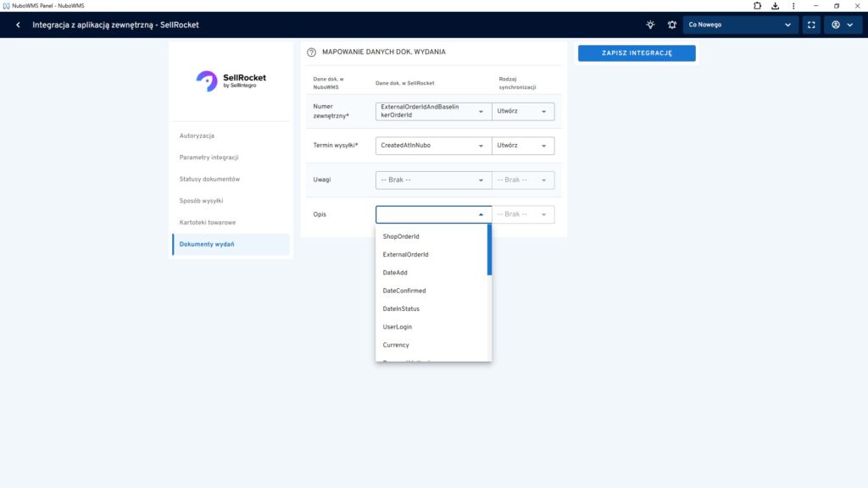The height and width of the screenshot is (488, 868).
Task: Click help icon beside Mapowanie danych heading
Action: pos(311,53)
